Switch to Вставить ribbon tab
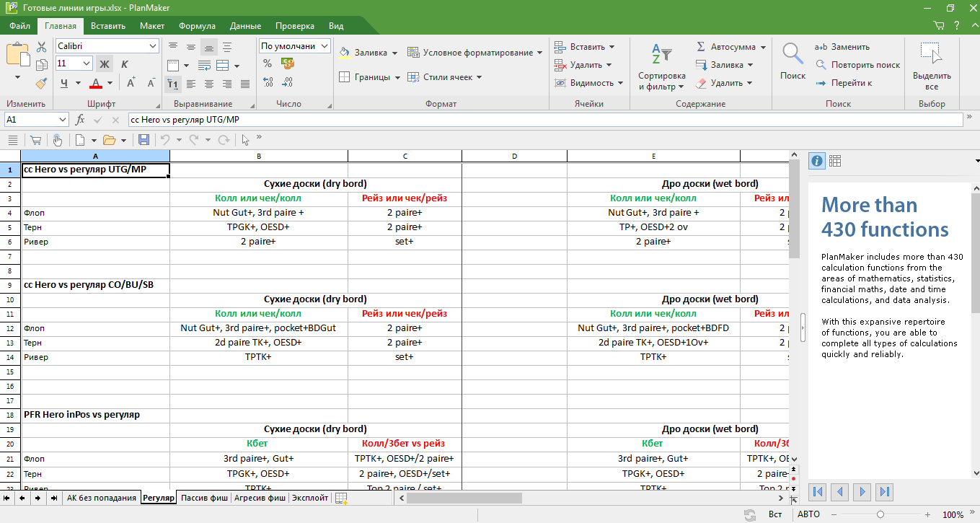The width and height of the screenshot is (980, 523). pyautogui.click(x=108, y=26)
